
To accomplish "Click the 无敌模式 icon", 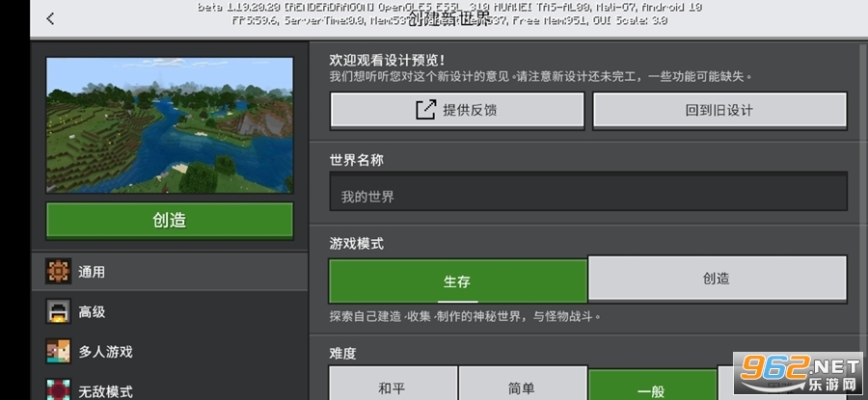I will 58,389.
